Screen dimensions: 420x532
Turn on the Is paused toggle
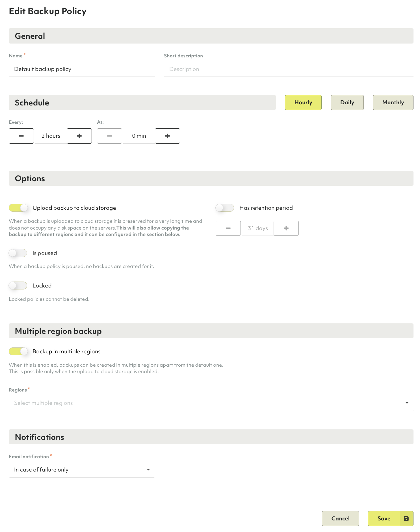point(18,253)
